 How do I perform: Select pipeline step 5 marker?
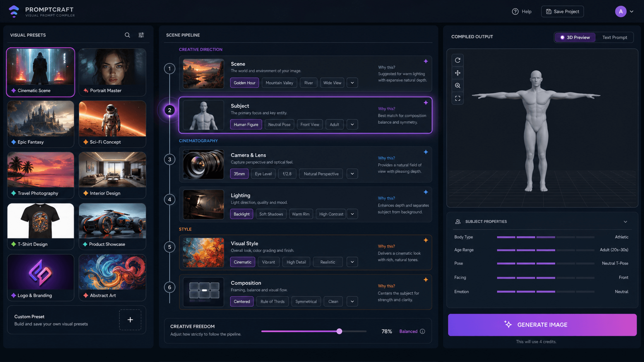(x=169, y=247)
